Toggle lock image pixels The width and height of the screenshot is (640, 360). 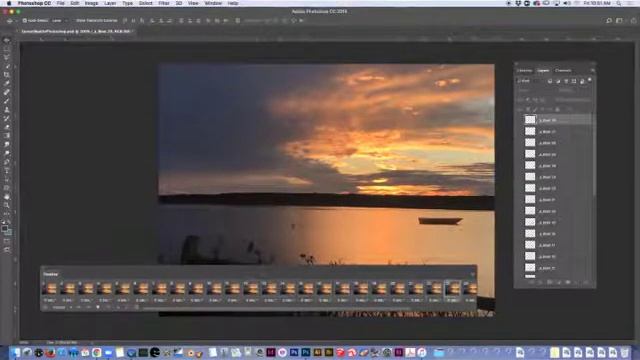[535, 109]
